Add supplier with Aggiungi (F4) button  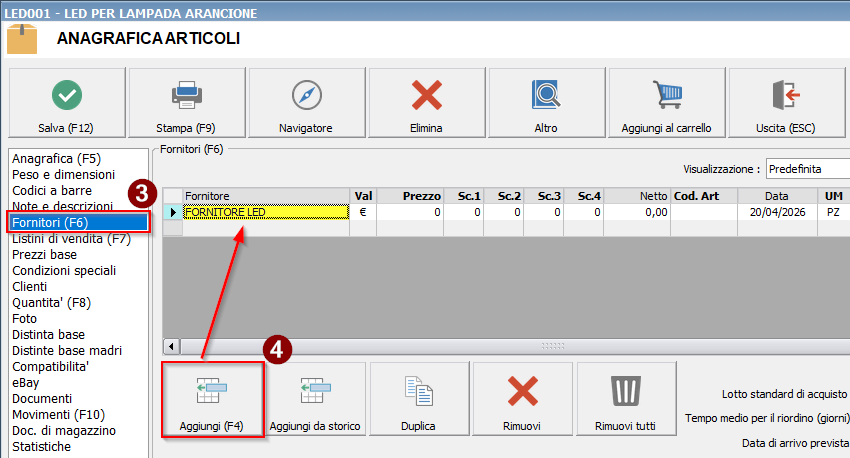tap(212, 399)
